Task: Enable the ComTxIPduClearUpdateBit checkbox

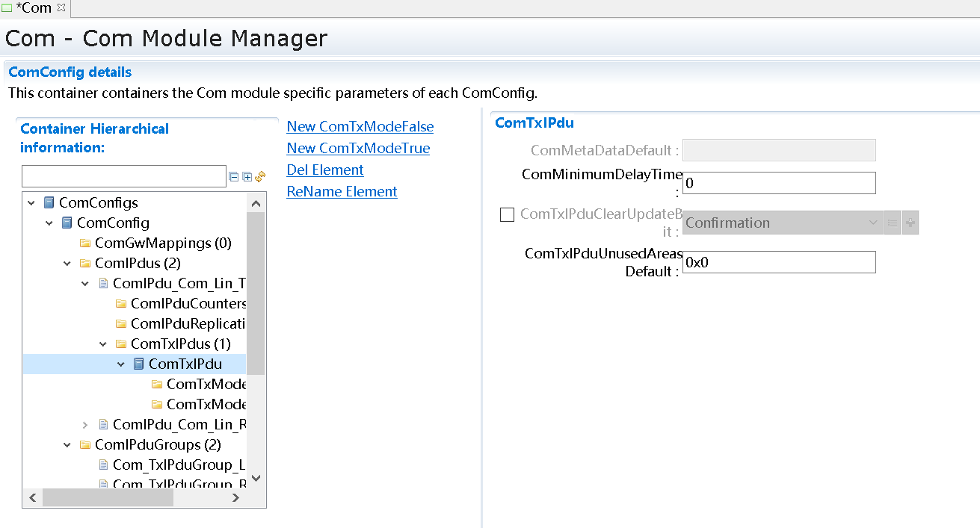Action: (x=507, y=215)
